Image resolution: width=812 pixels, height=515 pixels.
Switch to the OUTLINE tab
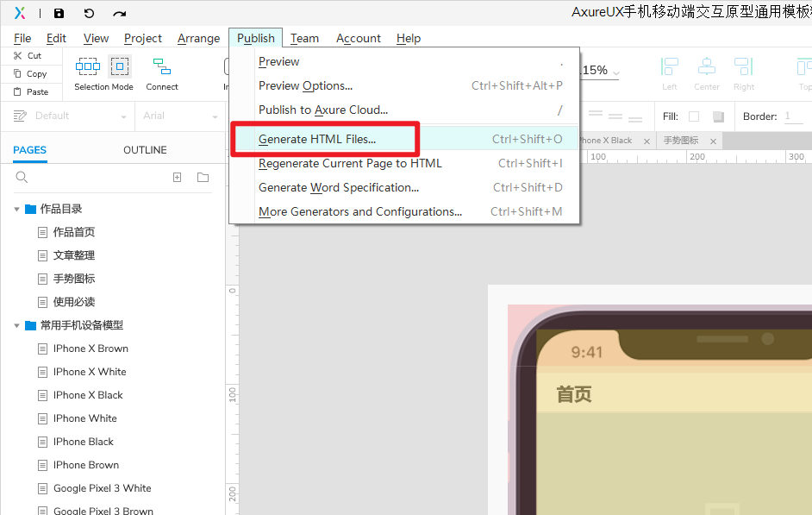tap(144, 150)
